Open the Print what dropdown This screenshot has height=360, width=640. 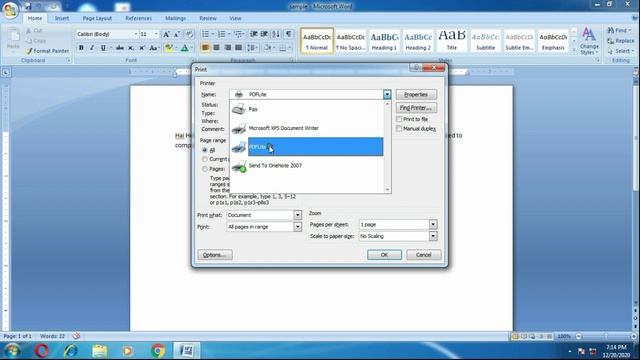point(298,215)
